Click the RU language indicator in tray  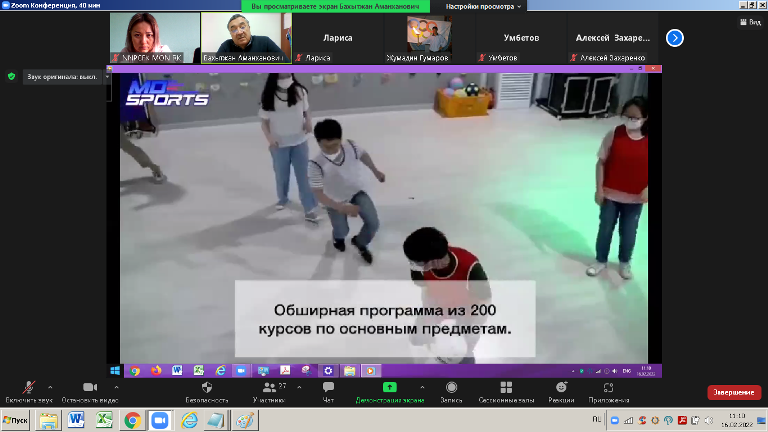pyautogui.click(x=597, y=419)
